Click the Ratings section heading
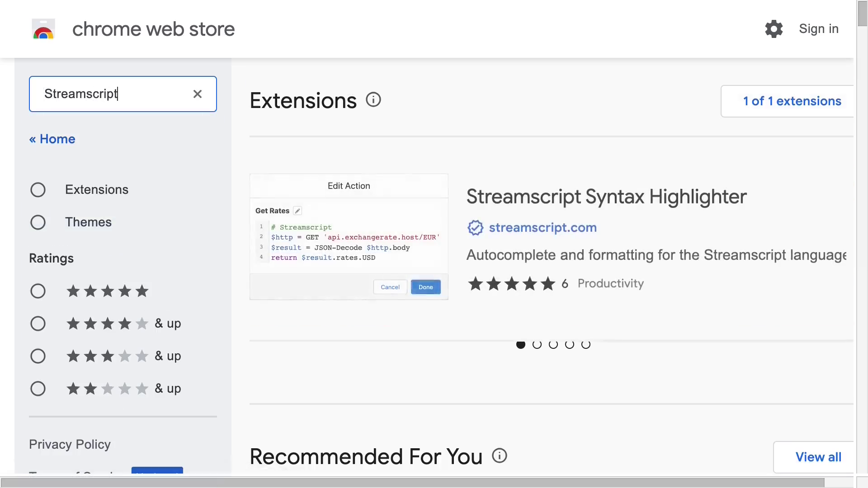The height and width of the screenshot is (488, 868). (x=51, y=258)
